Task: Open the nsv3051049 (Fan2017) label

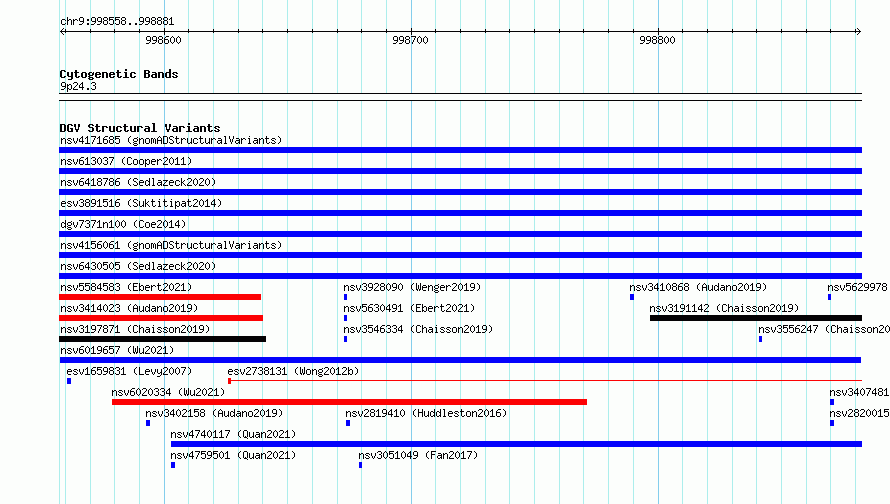Action: pyautogui.click(x=418, y=455)
